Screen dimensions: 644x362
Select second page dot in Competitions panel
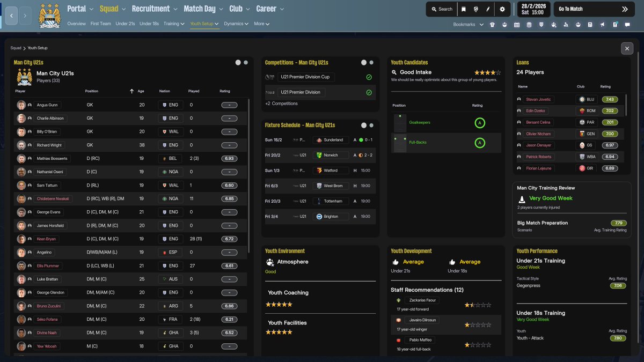[371, 63]
